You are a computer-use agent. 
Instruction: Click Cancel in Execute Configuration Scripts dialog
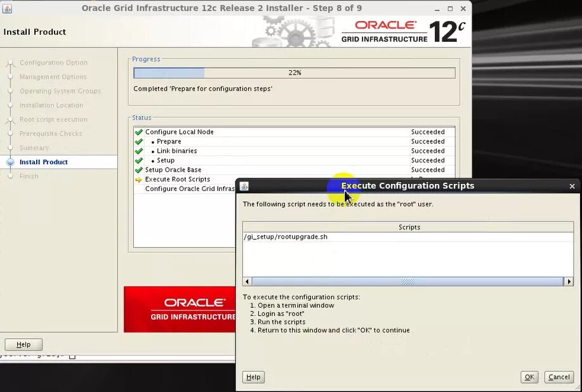click(559, 377)
